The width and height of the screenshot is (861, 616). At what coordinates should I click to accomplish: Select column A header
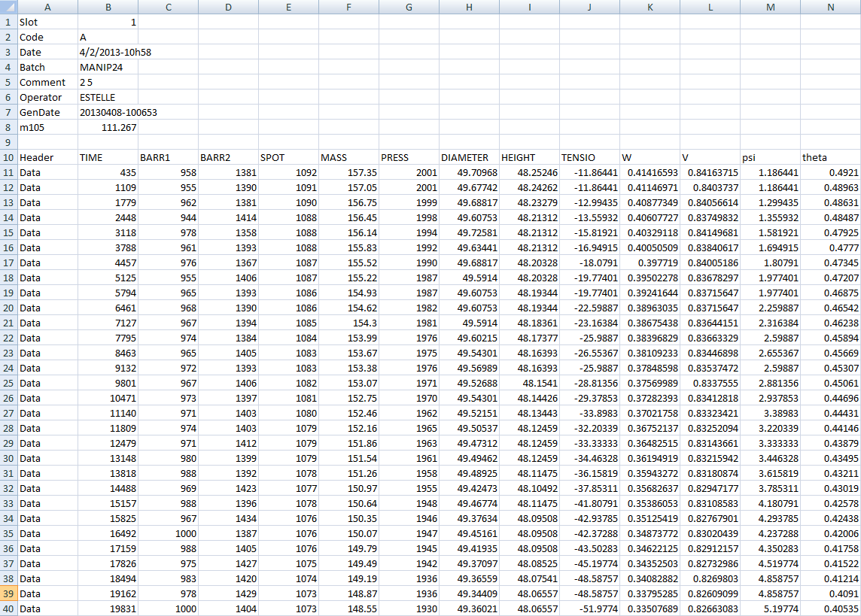pos(47,7)
